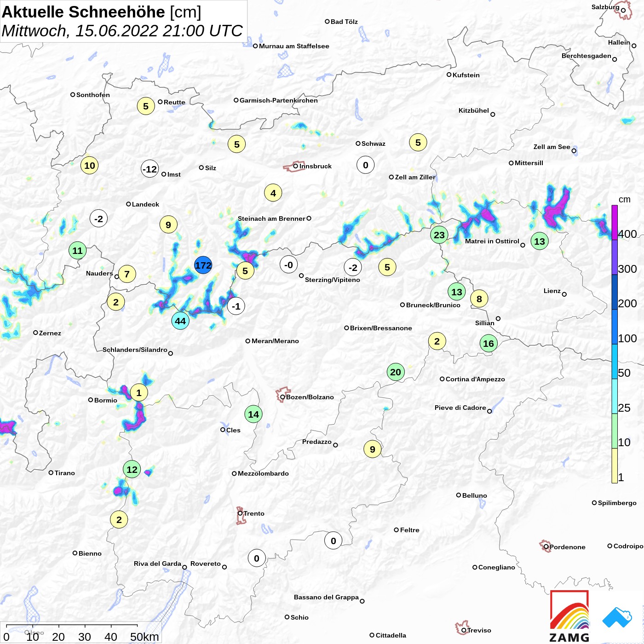Click the green 23 cm station marker

[x=439, y=235]
